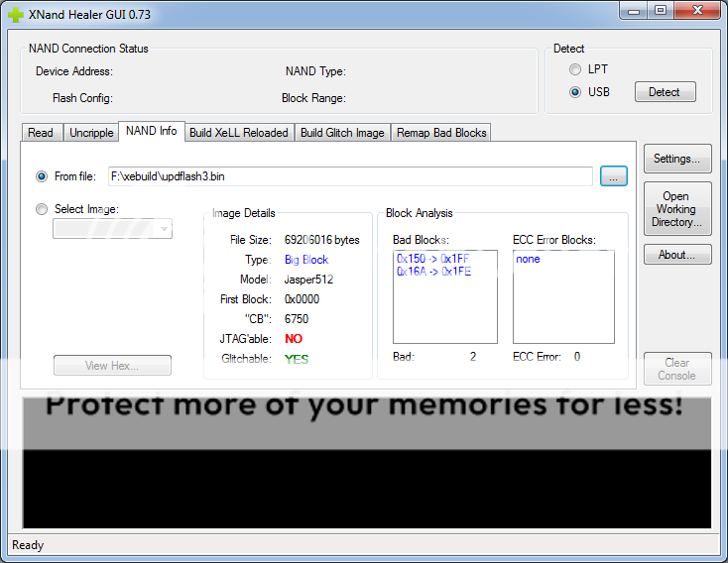Screen dimensions: 728x563
Task: Select the USB detection radio button
Action: (575, 92)
